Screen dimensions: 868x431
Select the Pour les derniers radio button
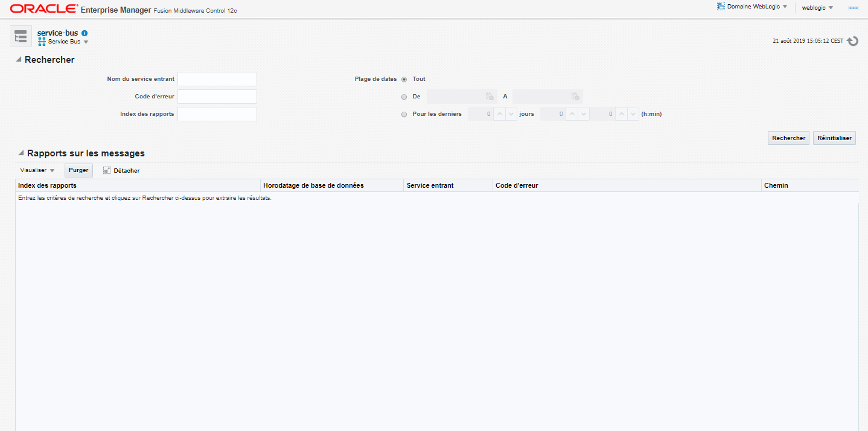pyautogui.click(x=404, y=114)
